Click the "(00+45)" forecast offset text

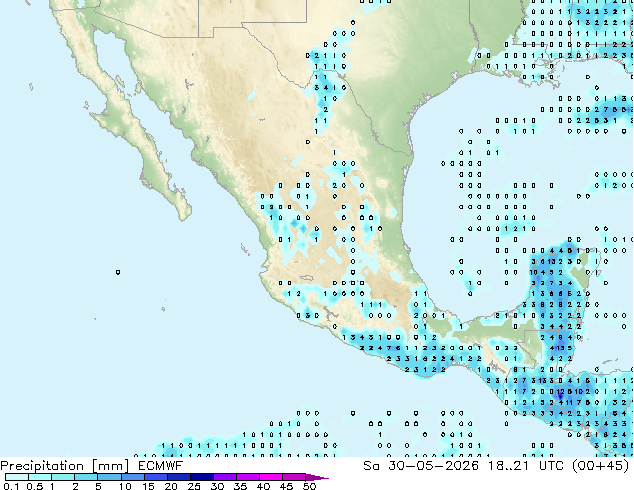tap(601, 466)
